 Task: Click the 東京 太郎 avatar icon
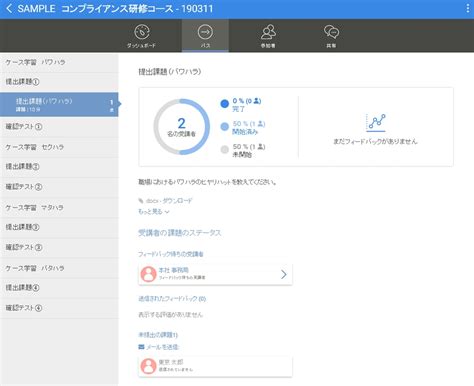click(149, 366)
